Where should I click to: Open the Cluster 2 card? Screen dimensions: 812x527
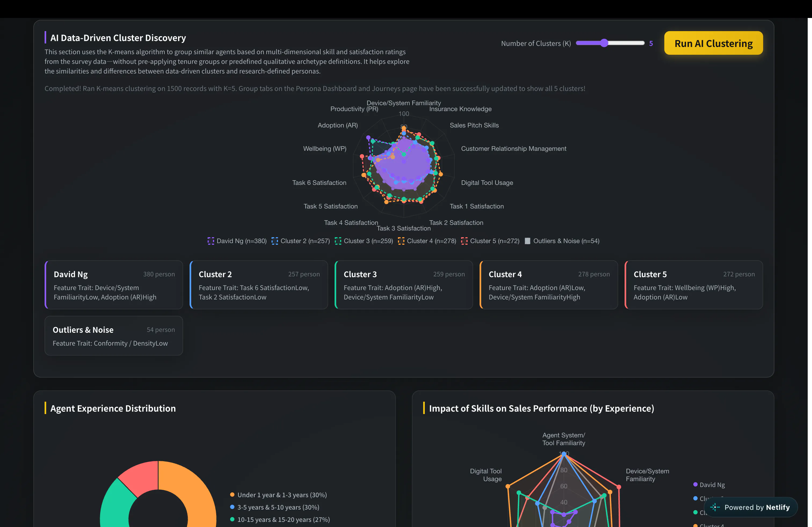click(x=259, y=285)
